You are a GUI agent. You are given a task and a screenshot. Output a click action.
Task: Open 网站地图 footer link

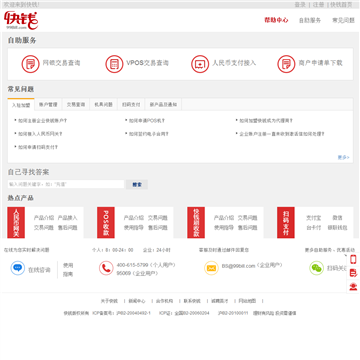[247, 301]
